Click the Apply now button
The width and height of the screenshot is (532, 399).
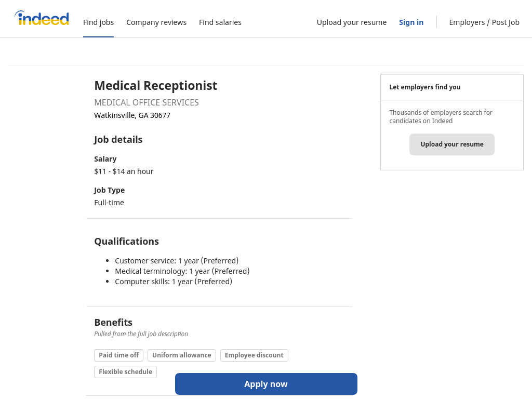[266, 384]
